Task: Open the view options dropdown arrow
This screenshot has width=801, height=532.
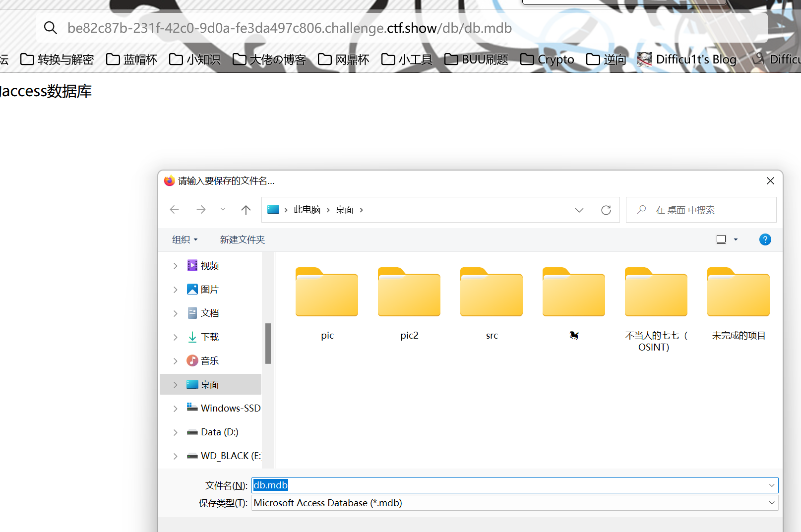Action: tap(736, 240)
